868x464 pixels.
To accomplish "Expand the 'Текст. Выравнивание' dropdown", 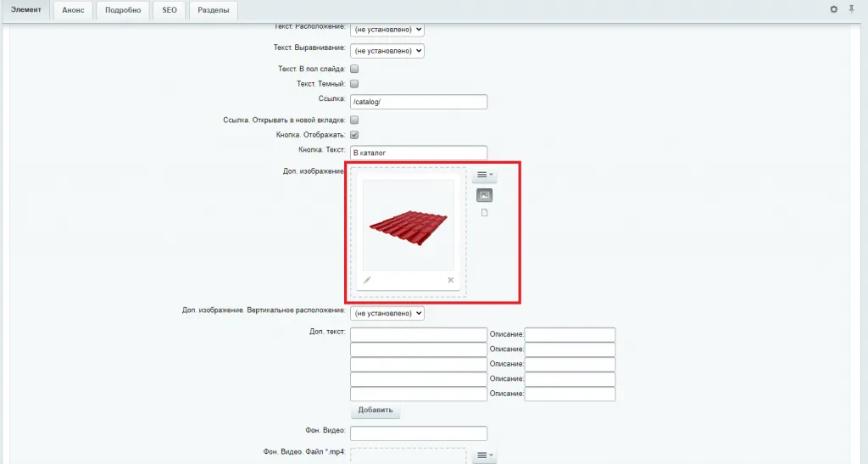I will [x=387, y=51].
